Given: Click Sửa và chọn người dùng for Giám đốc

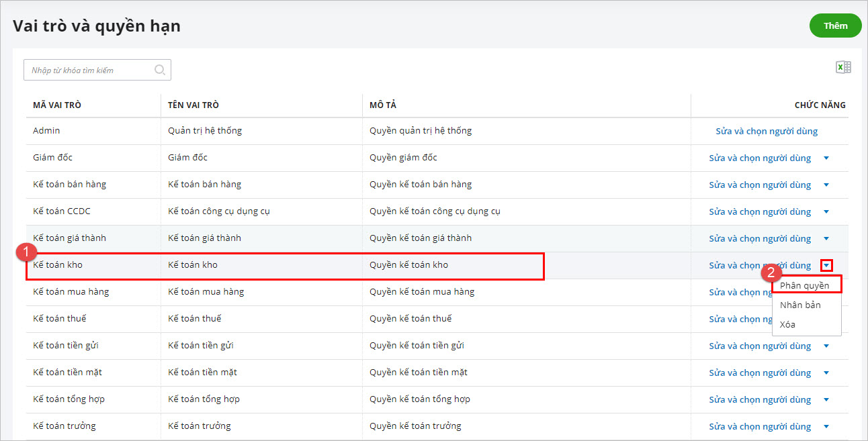Looking at the screenshot, I should pyautogui.click(x=760, y=158).
